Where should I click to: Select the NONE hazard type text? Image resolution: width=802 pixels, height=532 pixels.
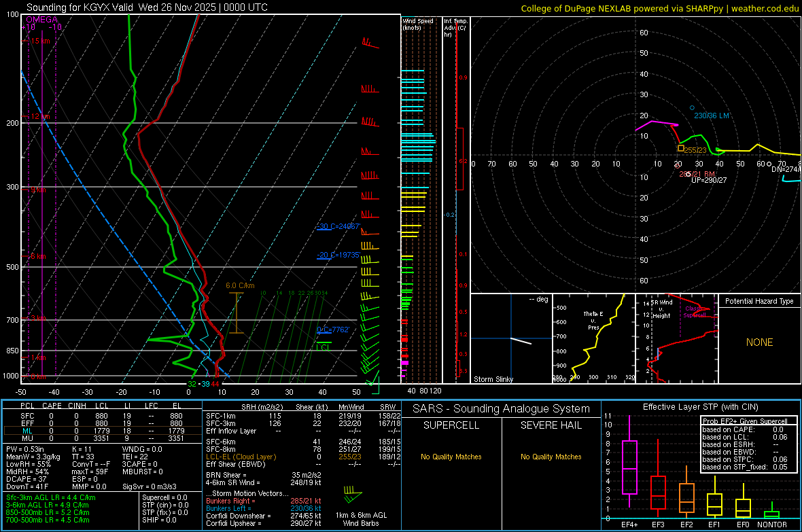[x=759, y=342]
